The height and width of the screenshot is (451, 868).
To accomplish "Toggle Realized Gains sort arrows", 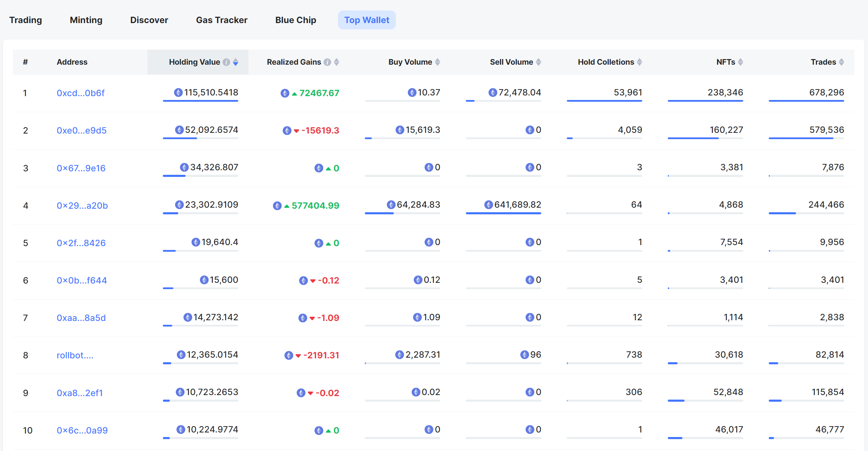I will coord(337,62).
